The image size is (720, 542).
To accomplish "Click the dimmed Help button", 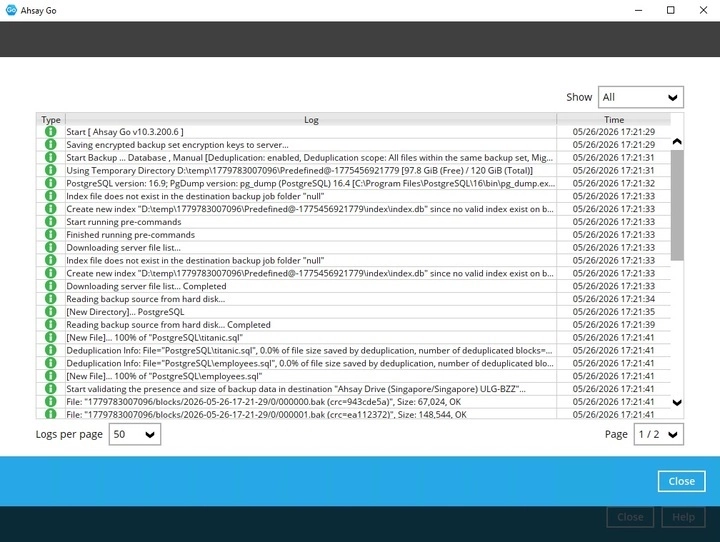I will click(683, 517).
